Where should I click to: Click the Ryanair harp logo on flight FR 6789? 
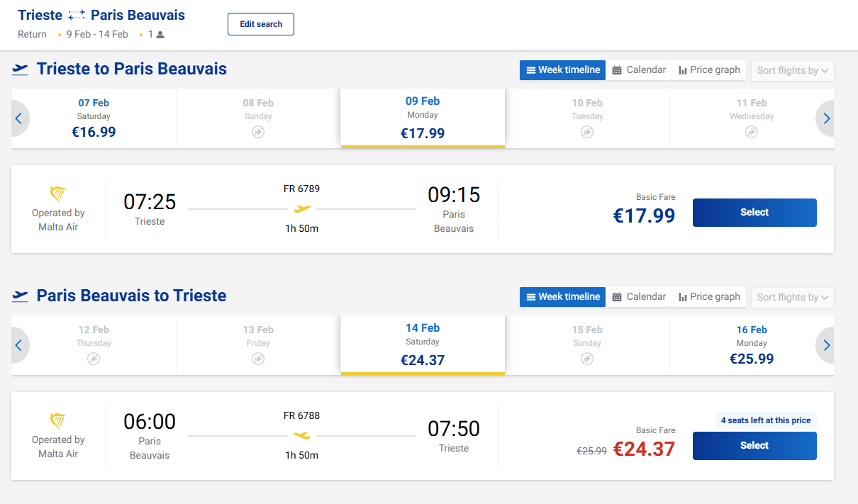[58, 194]
